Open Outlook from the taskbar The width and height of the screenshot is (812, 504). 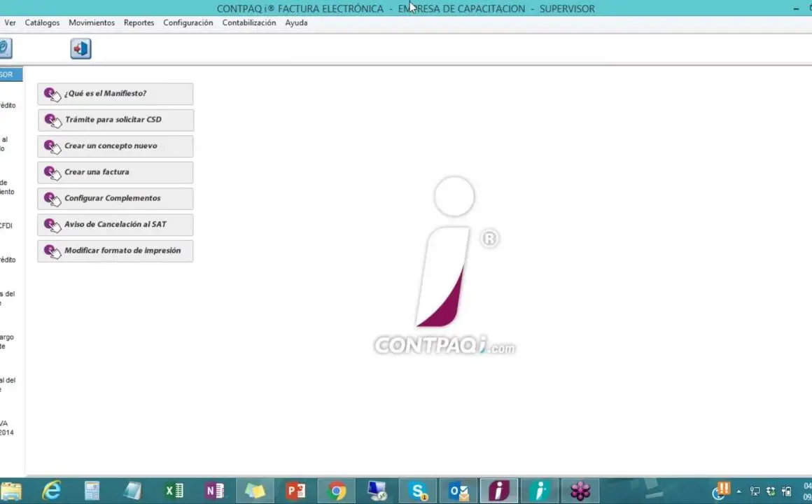458,491
